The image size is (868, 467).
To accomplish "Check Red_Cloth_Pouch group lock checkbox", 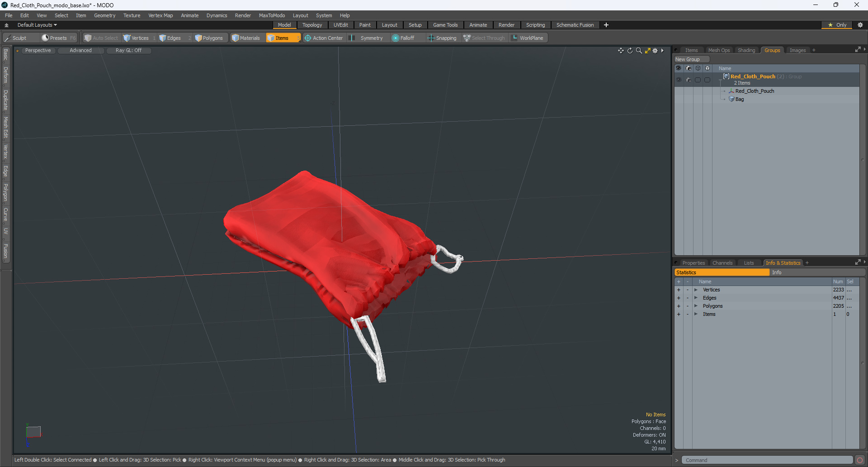I will coord(708,80).
